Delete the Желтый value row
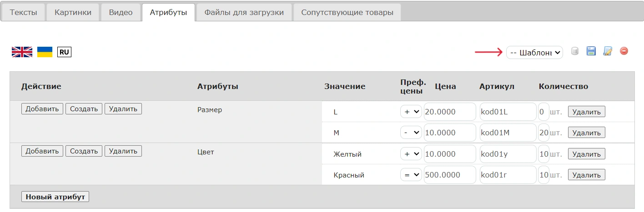This screenshot has width=644, height=212. 586,154
